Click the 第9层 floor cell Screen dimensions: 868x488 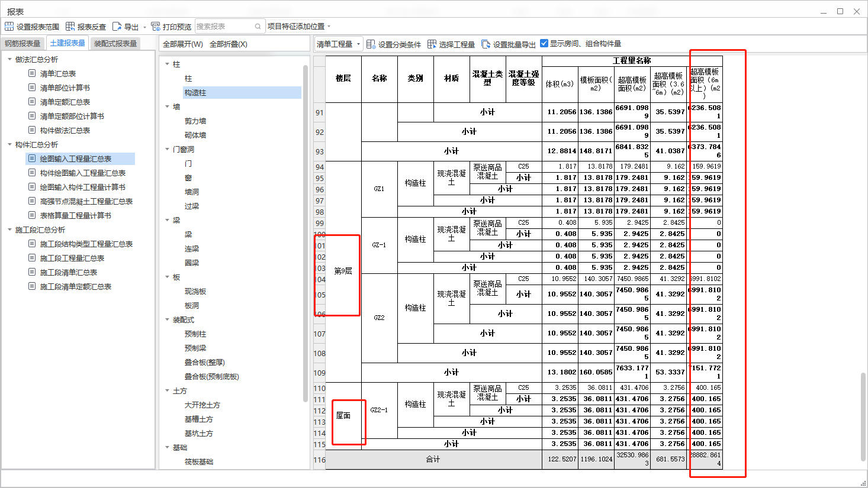point(343,272)
